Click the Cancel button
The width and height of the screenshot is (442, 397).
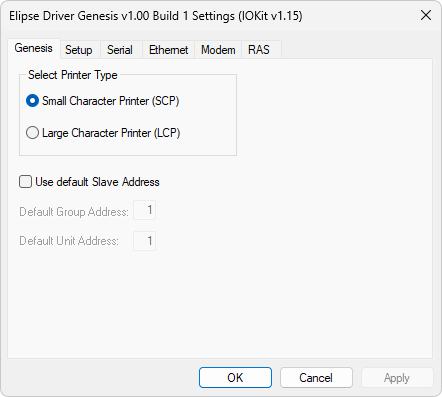(x=316, y=378)
